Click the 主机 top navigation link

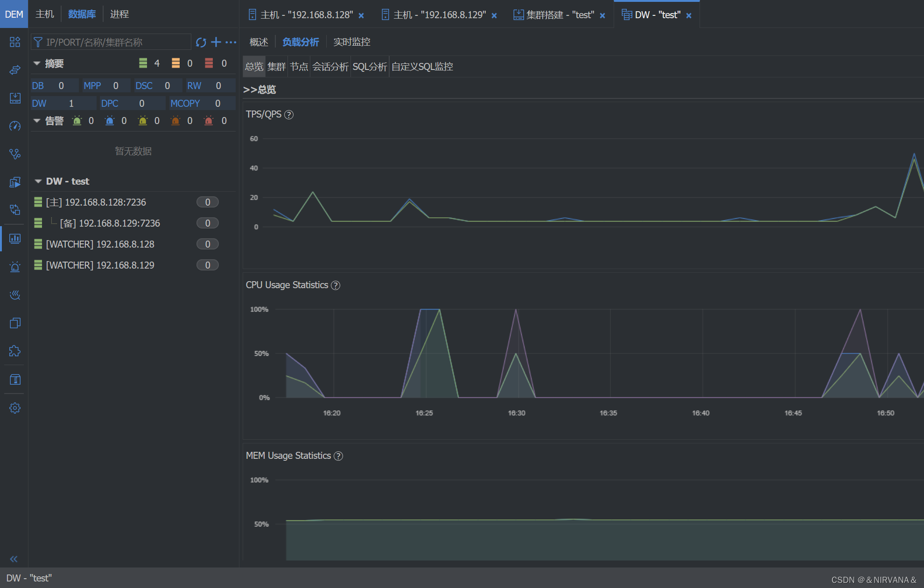(x=45, y=14)
